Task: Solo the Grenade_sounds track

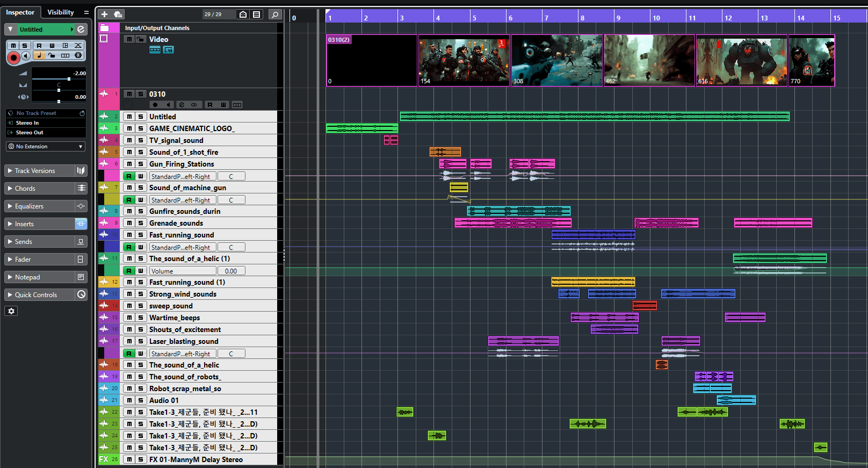Action: coord(141,223)
